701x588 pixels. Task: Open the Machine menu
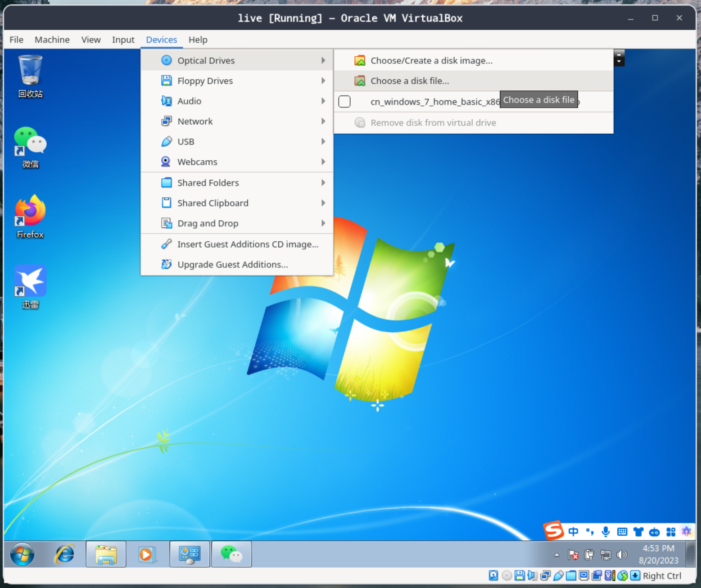point(52,40)
